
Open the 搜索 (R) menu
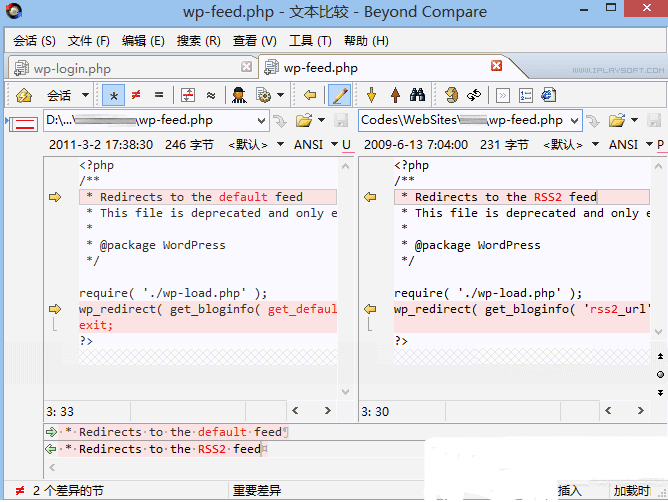point(199,41)
